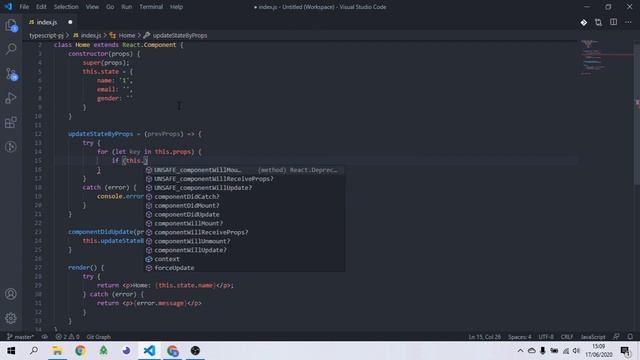640x360 pixels.
Task: Open the Edit menu
Action: [x=41, y=7]
